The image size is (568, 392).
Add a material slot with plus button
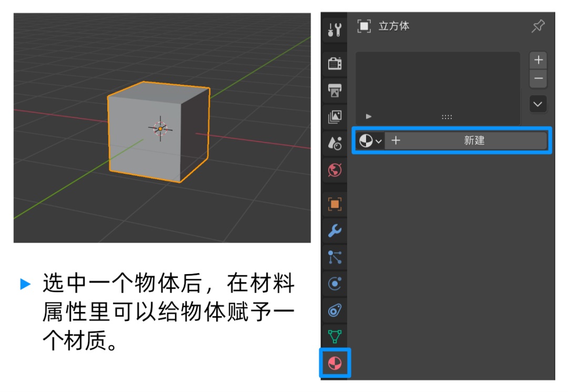click(x=539, y=60)
